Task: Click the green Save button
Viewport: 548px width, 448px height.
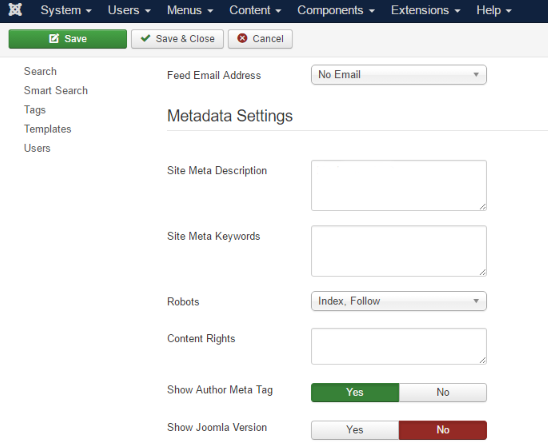Action: coord(68,39)
